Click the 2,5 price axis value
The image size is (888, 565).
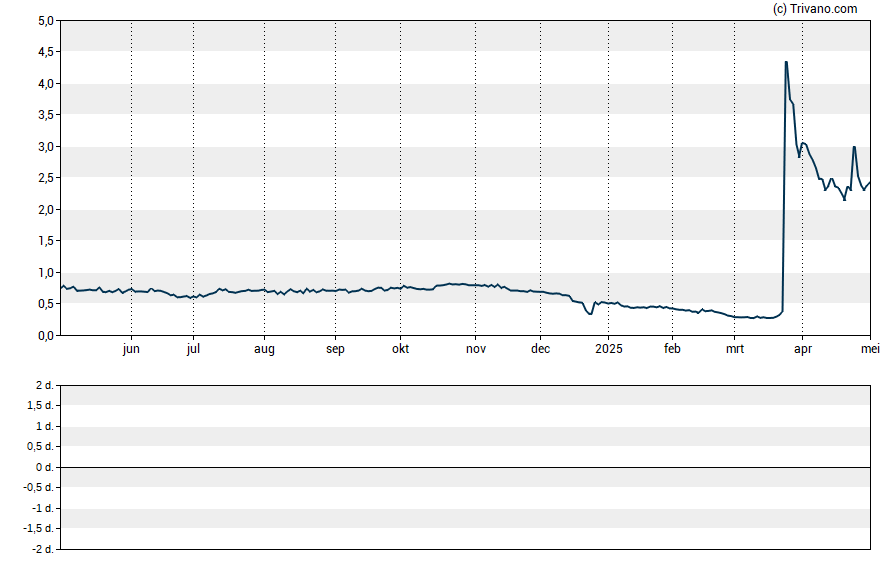coord(46,178)
